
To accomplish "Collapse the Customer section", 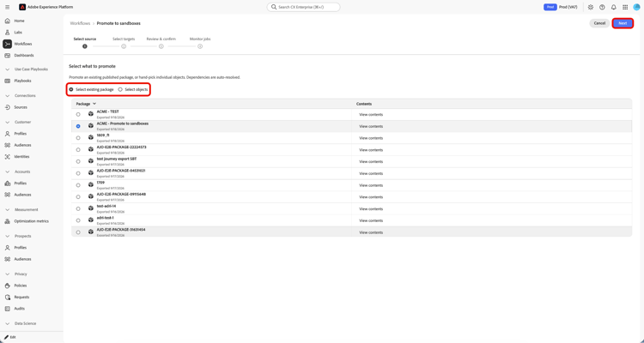I will (x=7, y=122).
